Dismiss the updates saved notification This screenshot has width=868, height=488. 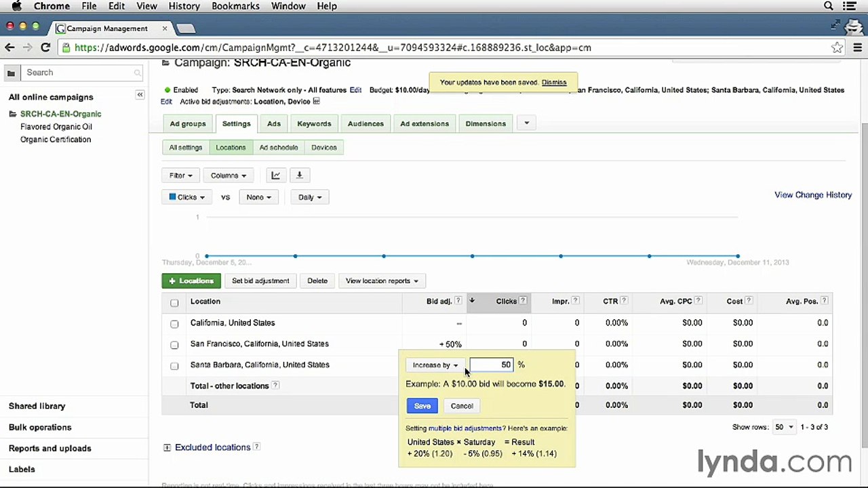554,82
